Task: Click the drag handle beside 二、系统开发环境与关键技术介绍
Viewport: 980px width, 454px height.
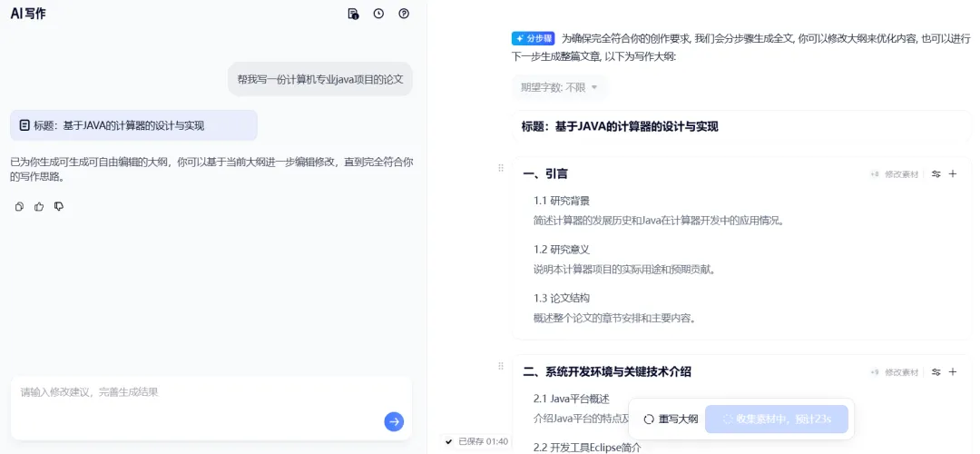Action: [501, 366]
